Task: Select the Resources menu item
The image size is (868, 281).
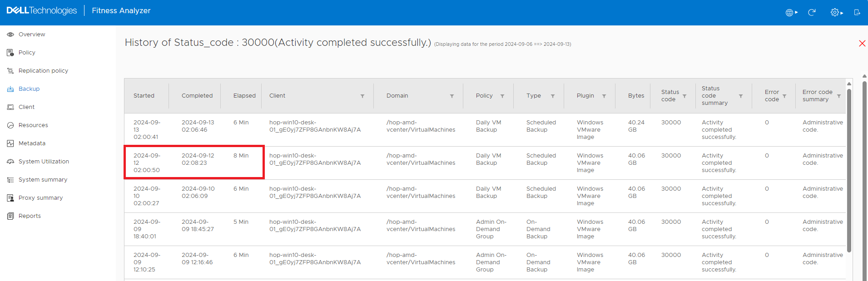Action: tap(33, 125)
